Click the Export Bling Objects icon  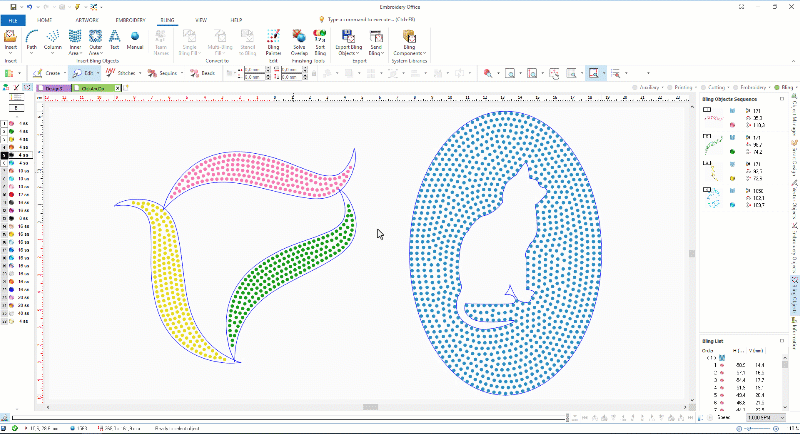[347, 40]
